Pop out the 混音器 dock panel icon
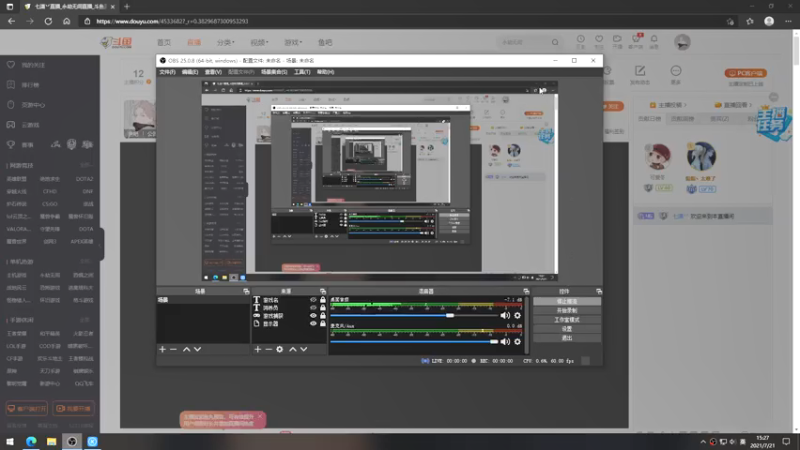The image size is (800, 450). click(526, 291)
